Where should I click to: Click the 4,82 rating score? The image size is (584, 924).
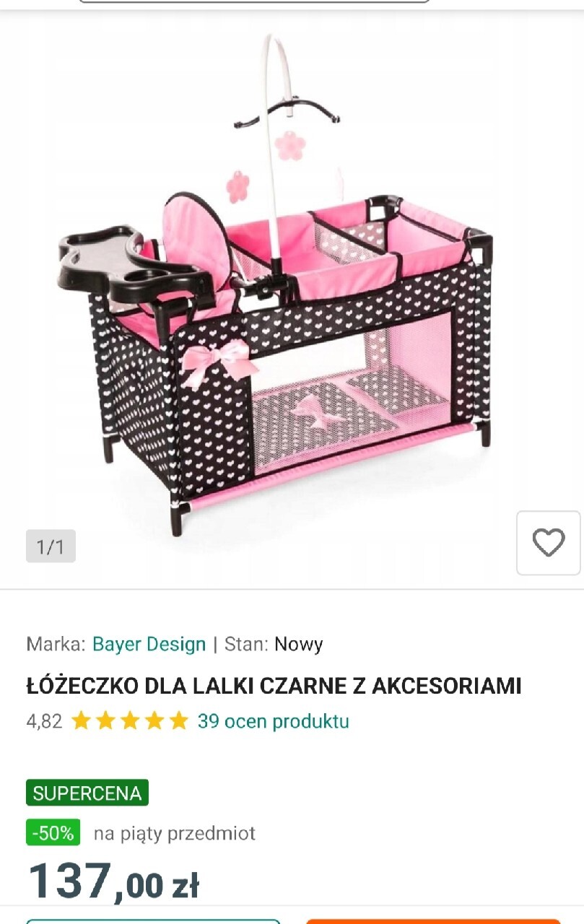click(44, 721)
